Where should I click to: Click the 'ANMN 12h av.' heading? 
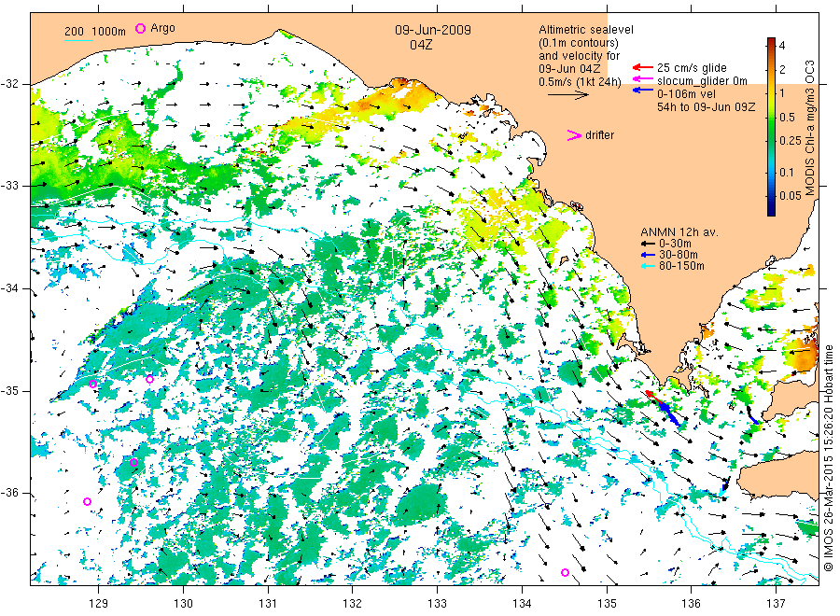pos(679,232)
